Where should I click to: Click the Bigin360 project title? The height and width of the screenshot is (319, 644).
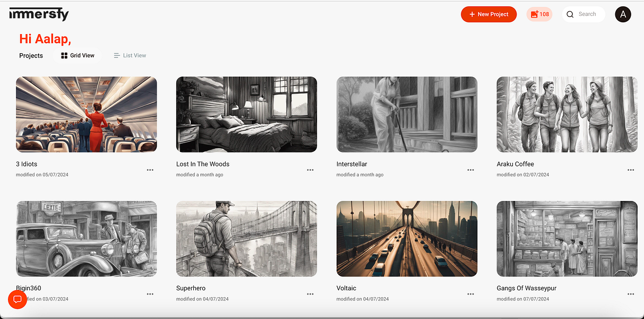tap(29, 288)
